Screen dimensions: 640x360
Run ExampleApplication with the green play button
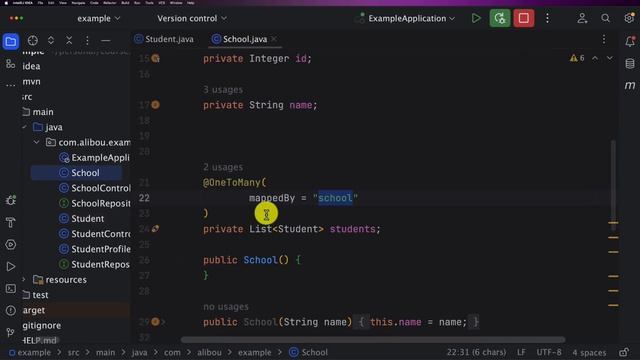tap(476, 18)
